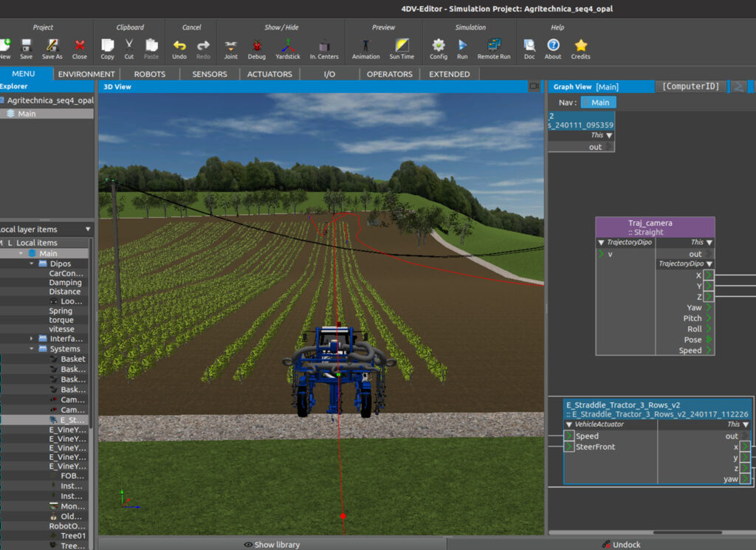This screenshot has width=756, height=550.
Task: Open the OPERATORS tab
Action: [390, 75]
